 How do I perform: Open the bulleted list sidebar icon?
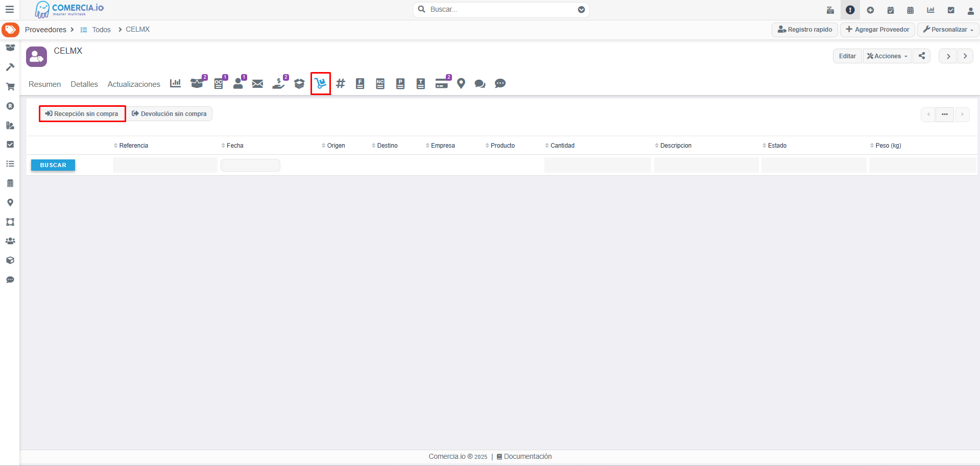[x=10, y=164]
